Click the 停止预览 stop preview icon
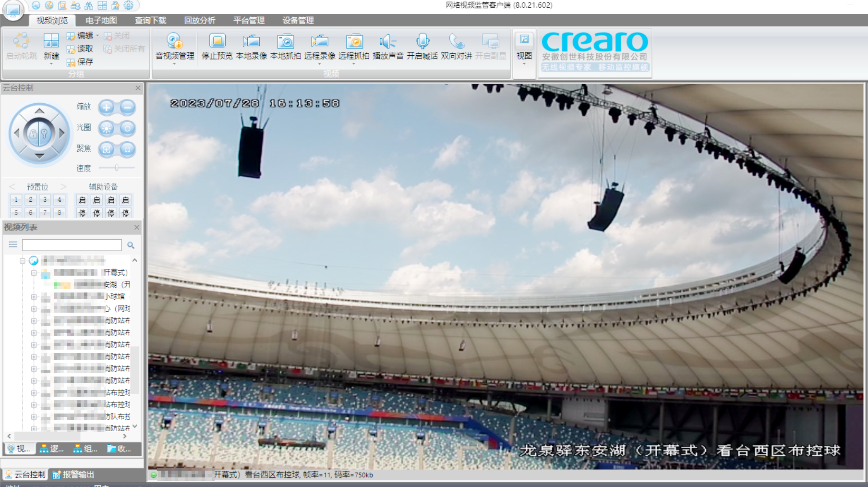Image resolution: width=868 pixels, height=487 pixels. pyautogui.click(x=217, y=42)
